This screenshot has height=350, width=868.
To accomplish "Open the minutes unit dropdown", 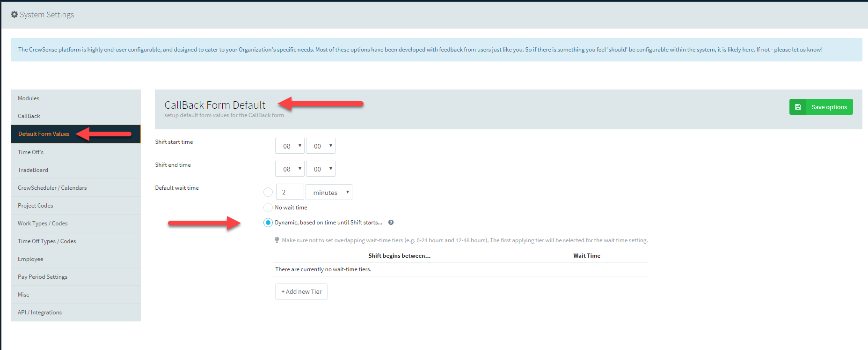I will pyautogui.click(x=329, y=192).
